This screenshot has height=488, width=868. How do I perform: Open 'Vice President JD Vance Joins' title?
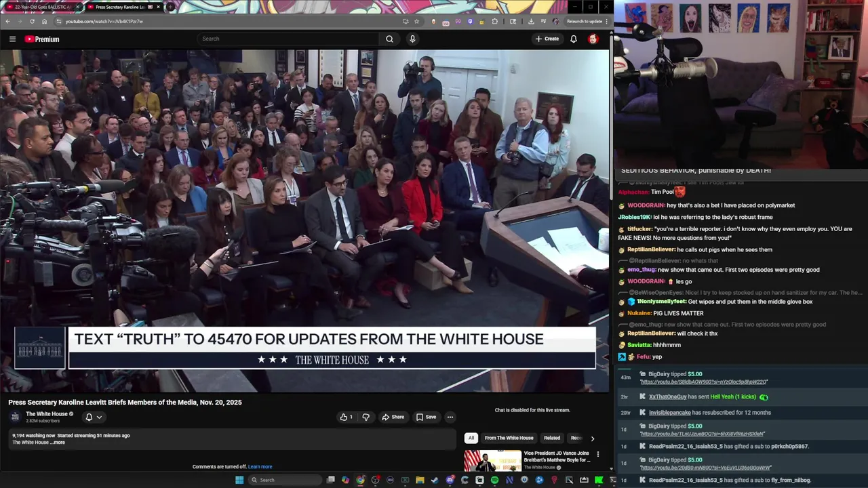[x=557, y=456]
